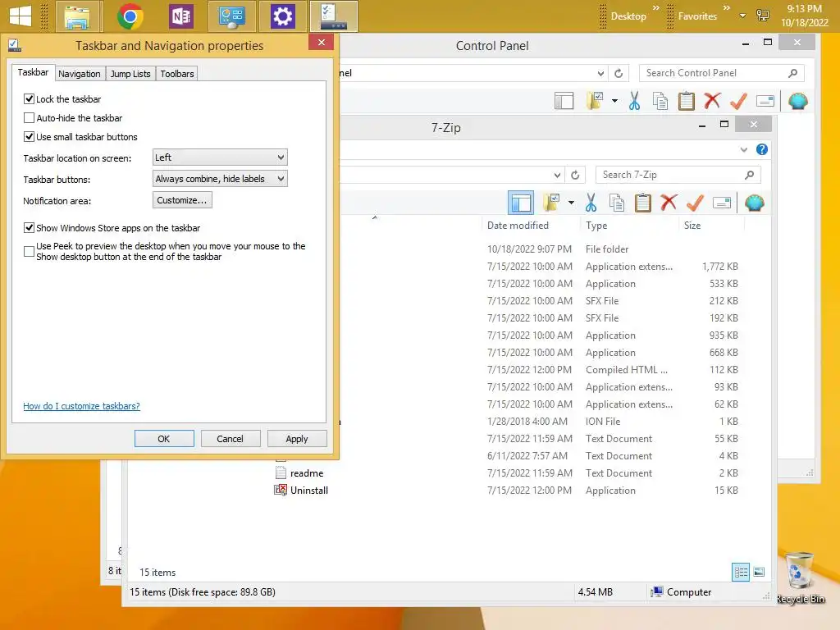Enable Auto-hide the taskbar
This screenshot has width=840, height=630.
pos(29,118)
